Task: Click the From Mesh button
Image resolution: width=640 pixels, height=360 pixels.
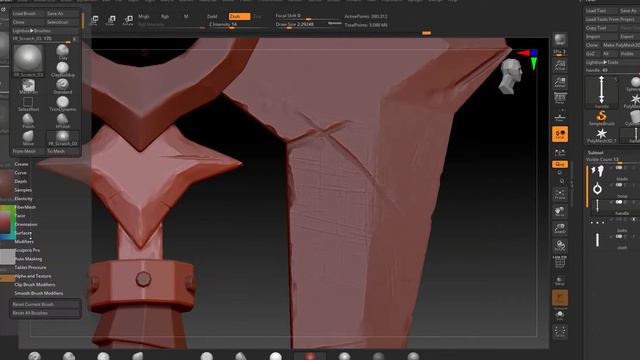Action: coord(27,151)
